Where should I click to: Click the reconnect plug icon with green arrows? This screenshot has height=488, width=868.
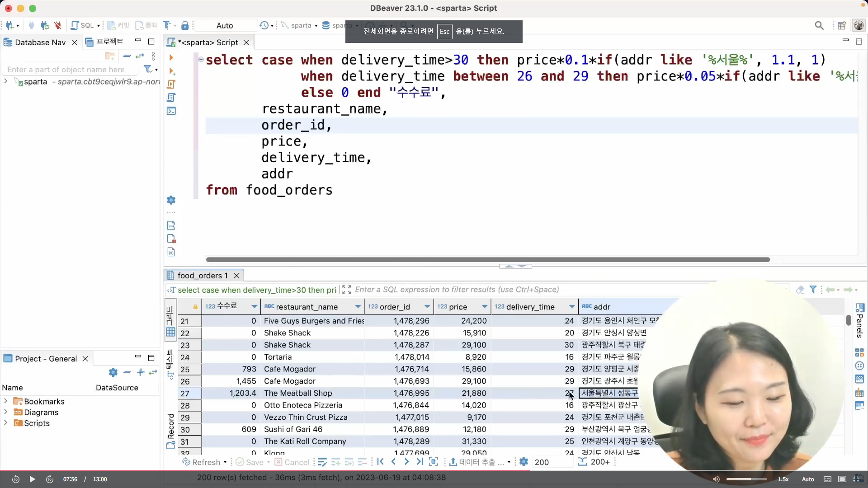click(44, 25)
